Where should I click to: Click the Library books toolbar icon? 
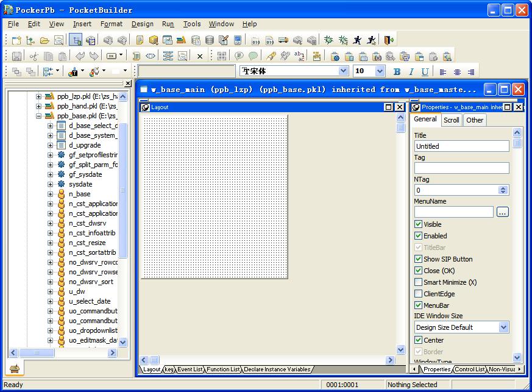181,40
